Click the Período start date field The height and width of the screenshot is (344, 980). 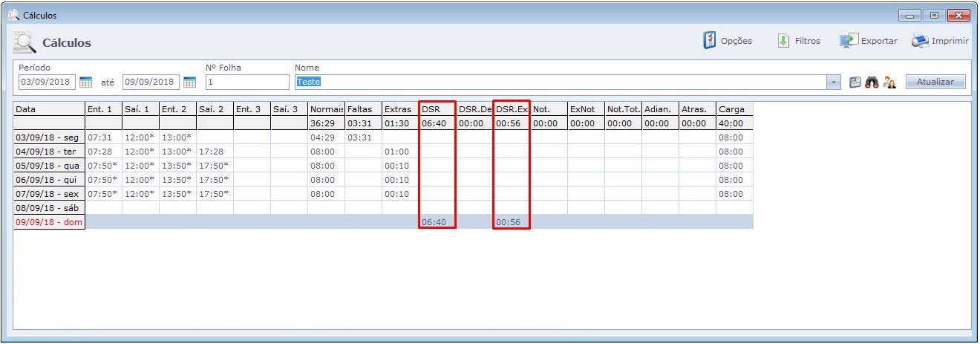tap(46, 82)
